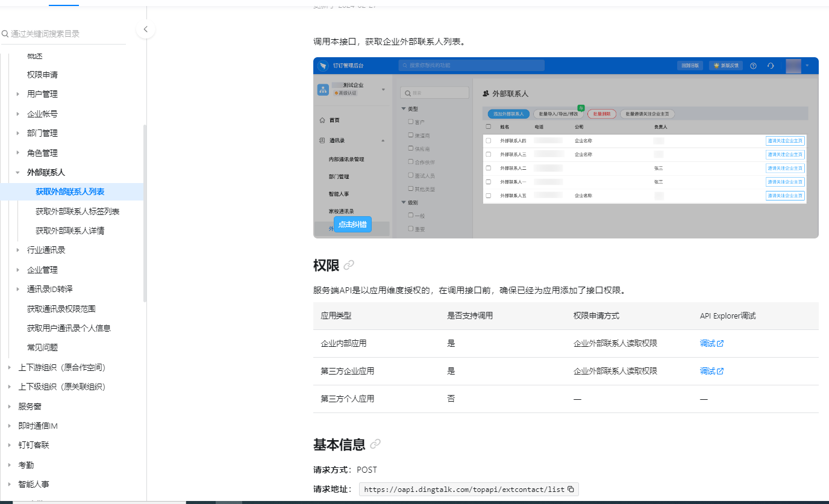The width and height of the screenshot is (829, 504).
Task: Click the home icon beside 首页 in the screenshot
Action: point(322,120)
